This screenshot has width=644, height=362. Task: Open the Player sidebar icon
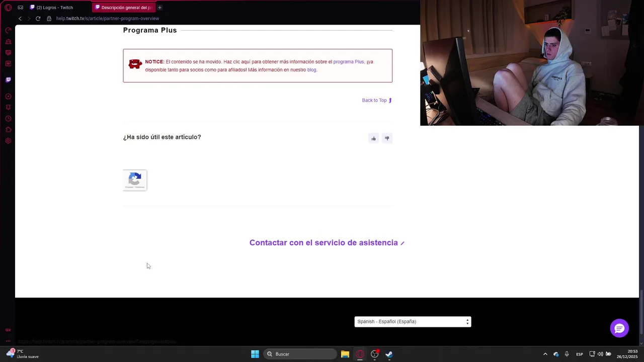8,97
